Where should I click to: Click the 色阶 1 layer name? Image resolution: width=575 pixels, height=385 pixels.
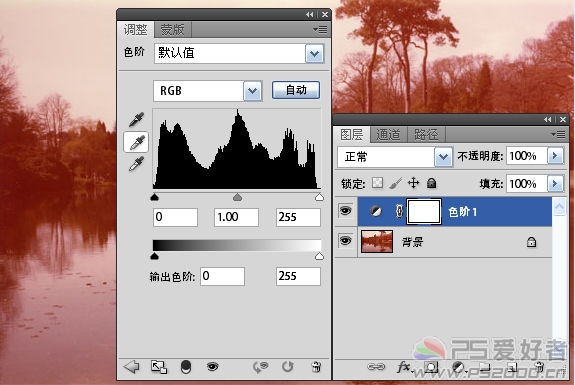click(462, 212)
